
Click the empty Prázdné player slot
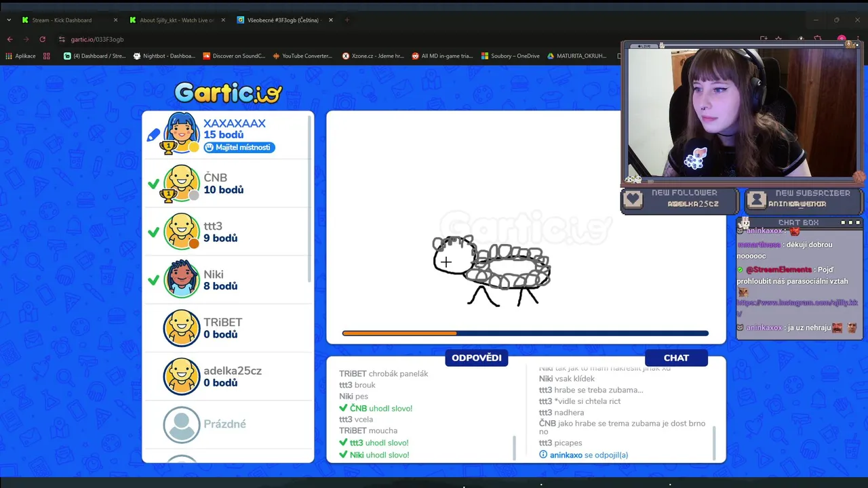click(226, 424)
